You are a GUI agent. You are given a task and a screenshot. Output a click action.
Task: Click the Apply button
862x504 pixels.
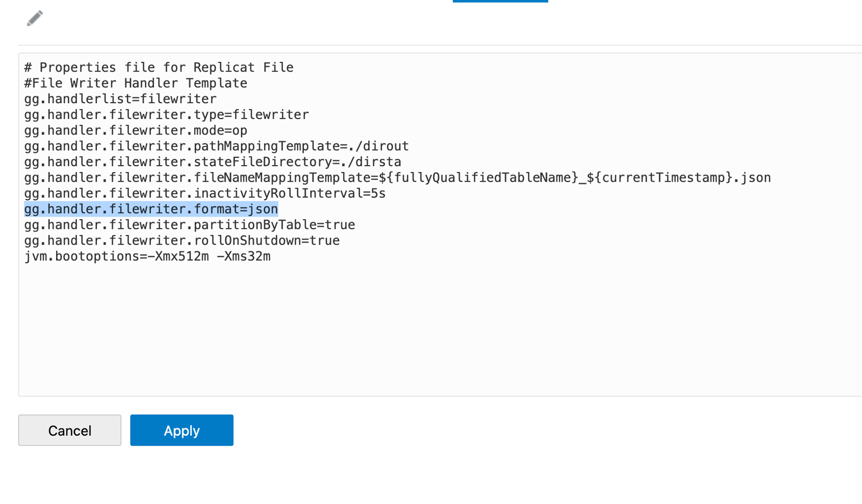coord(181,430)
